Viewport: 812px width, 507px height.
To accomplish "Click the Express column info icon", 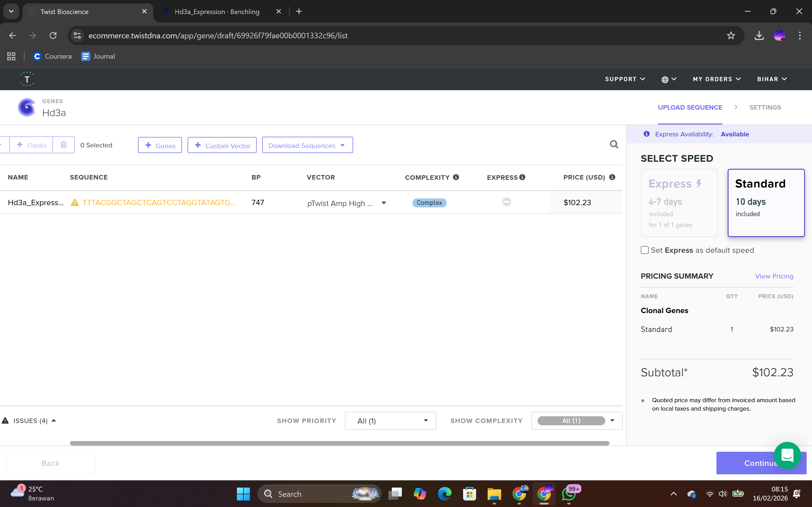I will (x=522, y=177).
